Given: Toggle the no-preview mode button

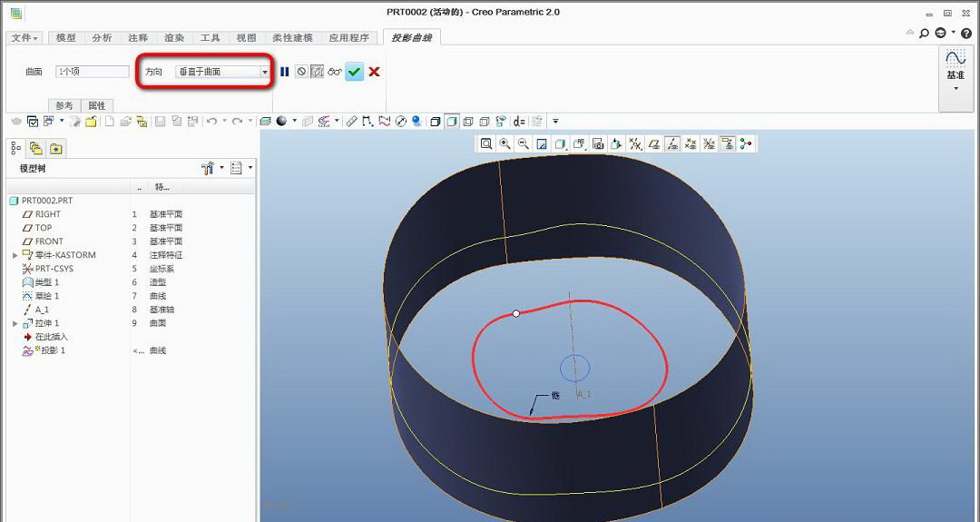Looking at the screenshot, I should 301,72.
